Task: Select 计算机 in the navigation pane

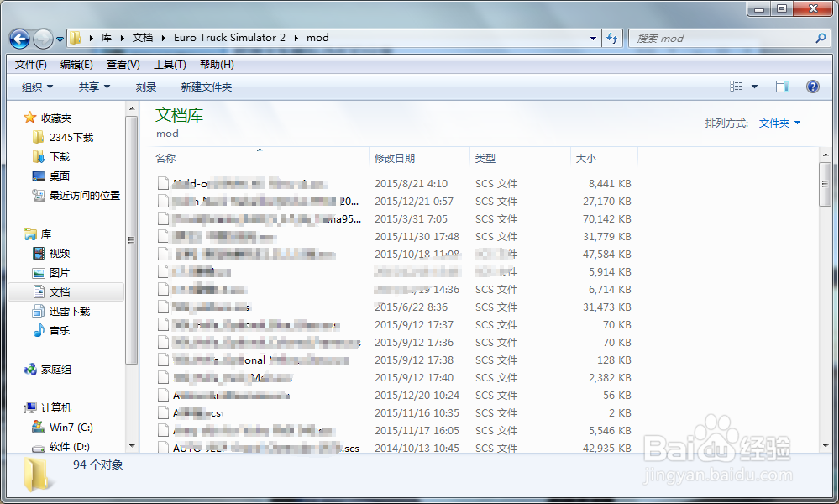Action: point(55,407)
